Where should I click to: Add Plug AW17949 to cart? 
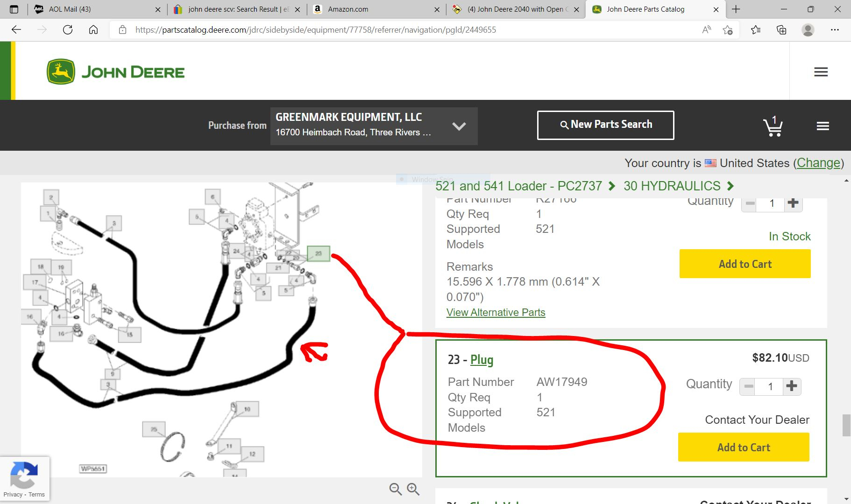[x=744, y=447]
